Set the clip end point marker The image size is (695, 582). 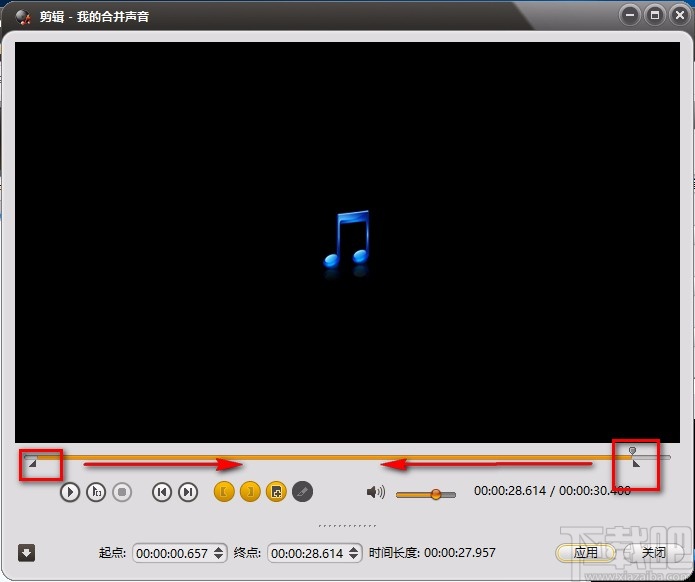tap(250, 492)
